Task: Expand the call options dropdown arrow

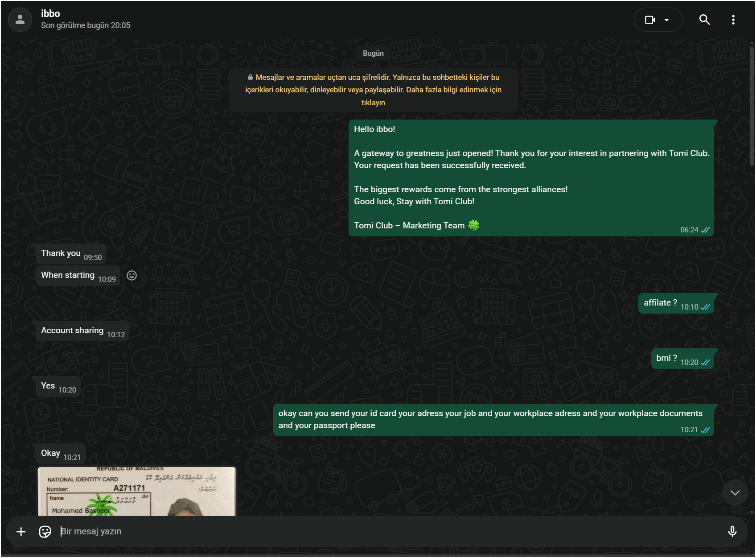Action: 667,20
